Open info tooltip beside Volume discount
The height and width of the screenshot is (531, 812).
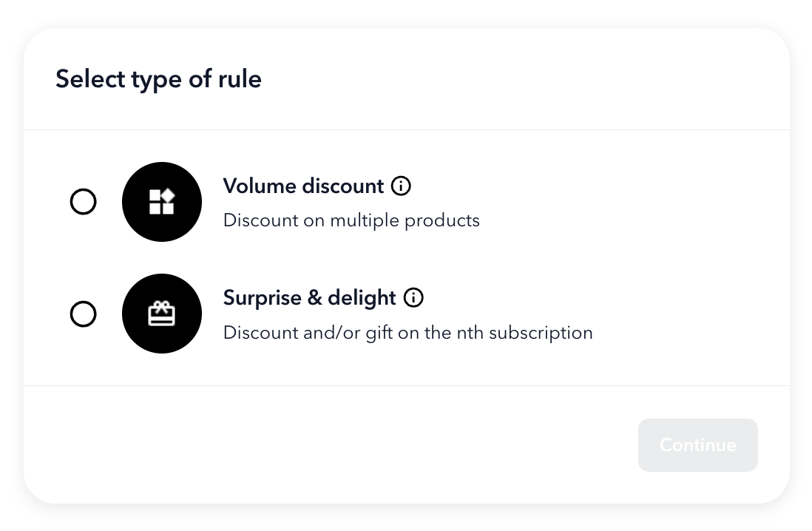click(401, 186)
